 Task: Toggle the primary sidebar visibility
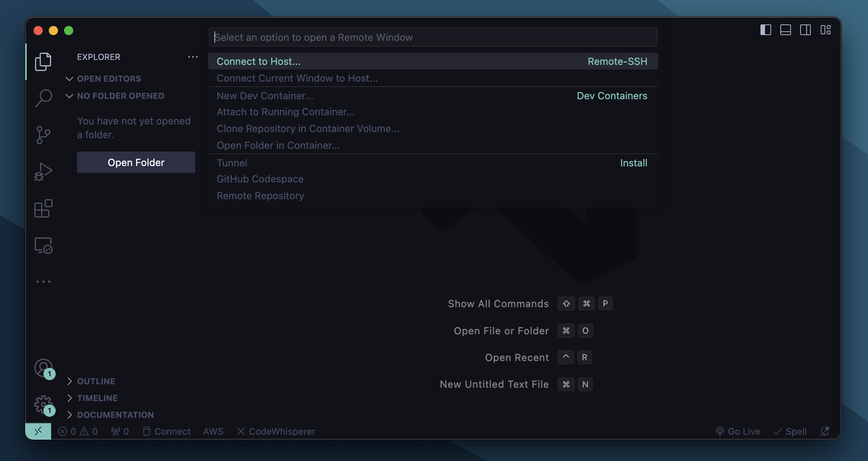(x=765, y=30)
